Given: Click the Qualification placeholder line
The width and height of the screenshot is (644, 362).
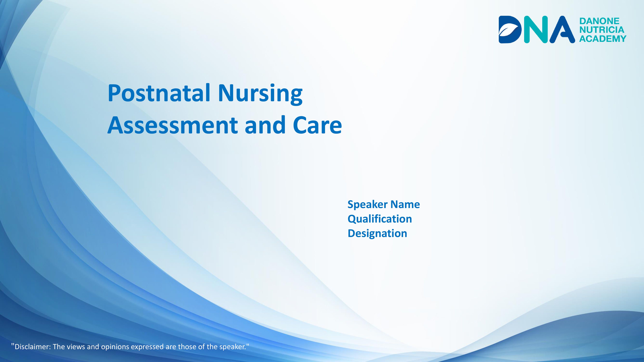Looking at the screenshot, I should [x=379, y=219].
